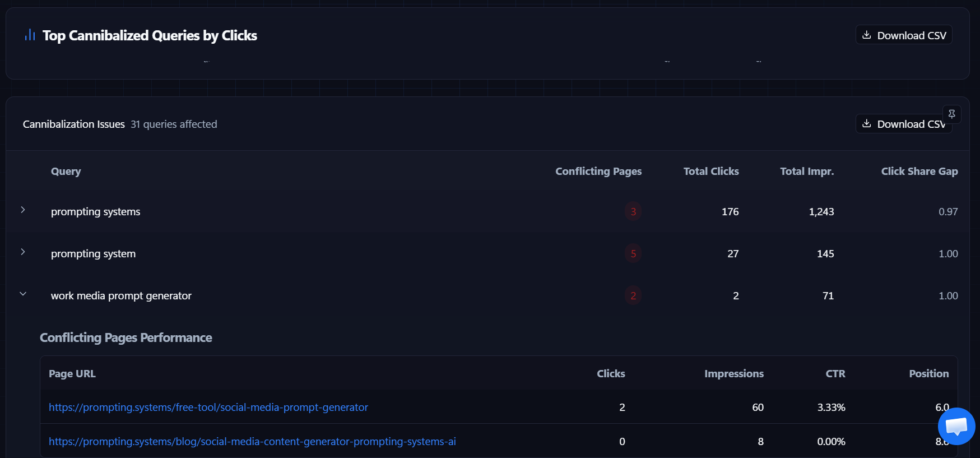This screenshot has height=458, width=980.
Task: Open the chat support bubble
Action: [956, 426]
